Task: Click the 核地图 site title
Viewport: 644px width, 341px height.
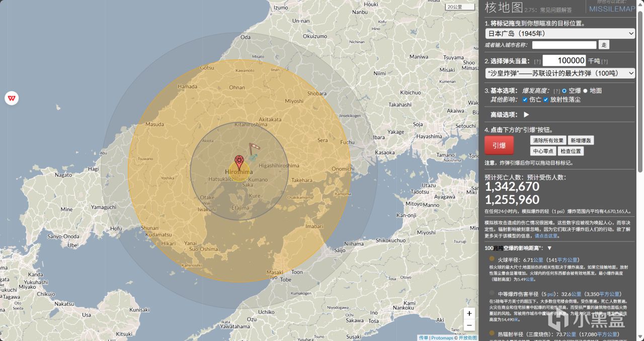Action: click(x=503, y=8)
